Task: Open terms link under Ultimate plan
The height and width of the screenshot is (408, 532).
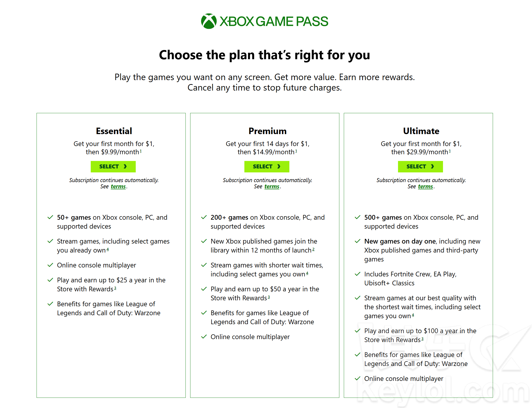Action: point(425,187)
